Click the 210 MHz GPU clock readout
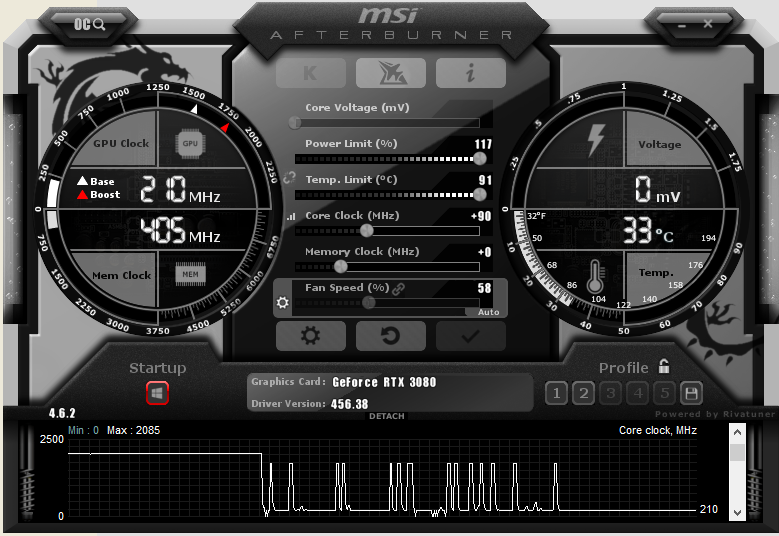The height and width of the screenshot is (536, 779). click(180, 189)
